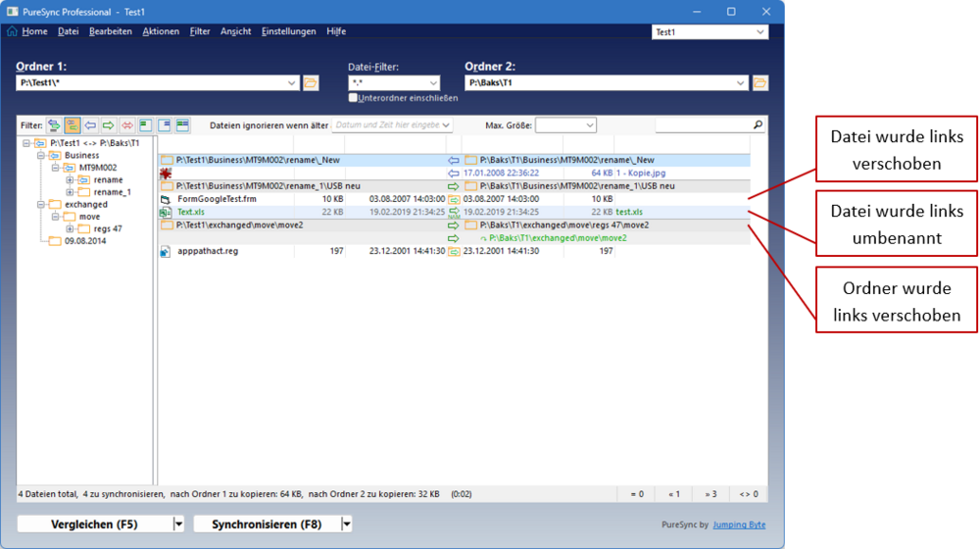Show left-side-only files filter icon
The width and height of the screenshot is (980, 549).
(x=146, y=125)
